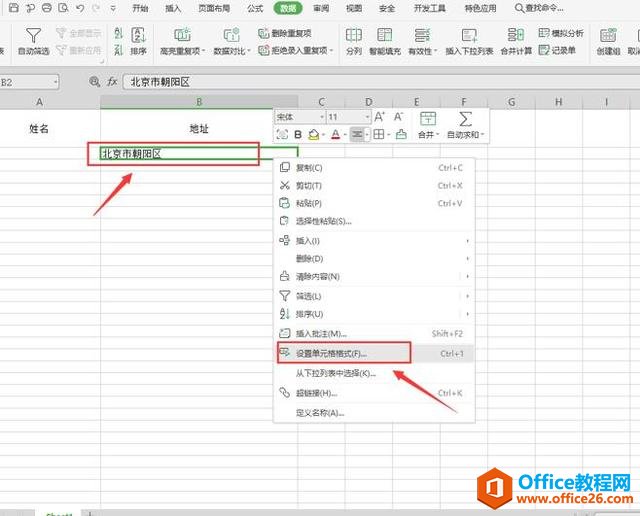Click the 排序 sort button
Screen dimensions: 640x516
(138, 41)
